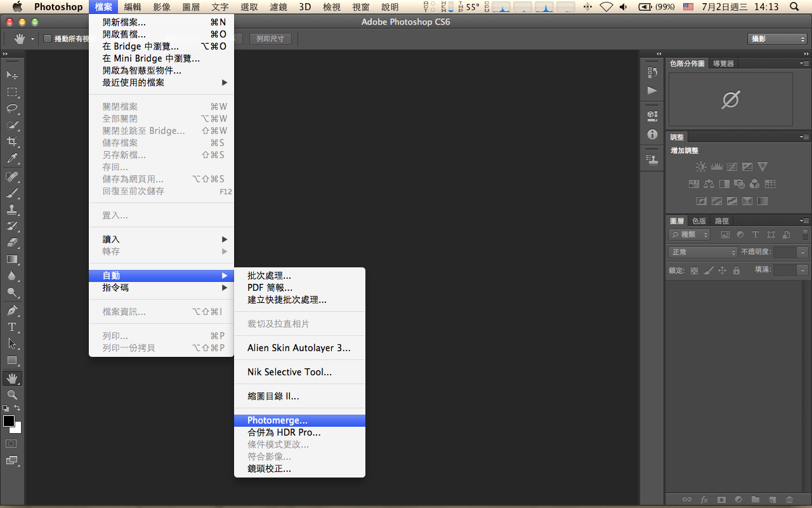Select the Clone Stamp tool

(12, 209)
